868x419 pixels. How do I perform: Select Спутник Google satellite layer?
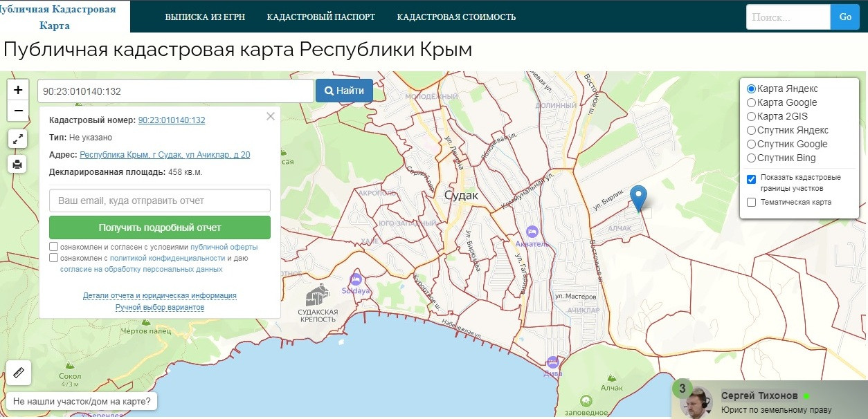pyautogui.click(x=751, y=144)
